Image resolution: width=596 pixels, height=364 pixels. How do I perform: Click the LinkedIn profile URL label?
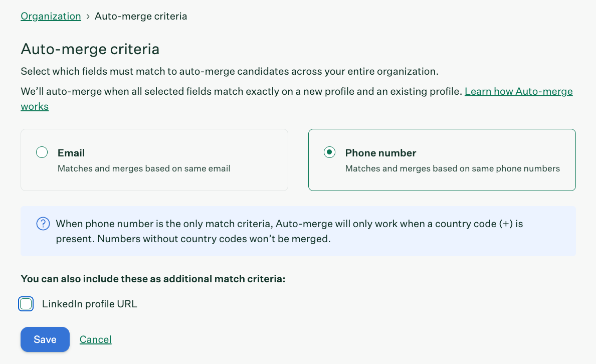pos(89,304)
